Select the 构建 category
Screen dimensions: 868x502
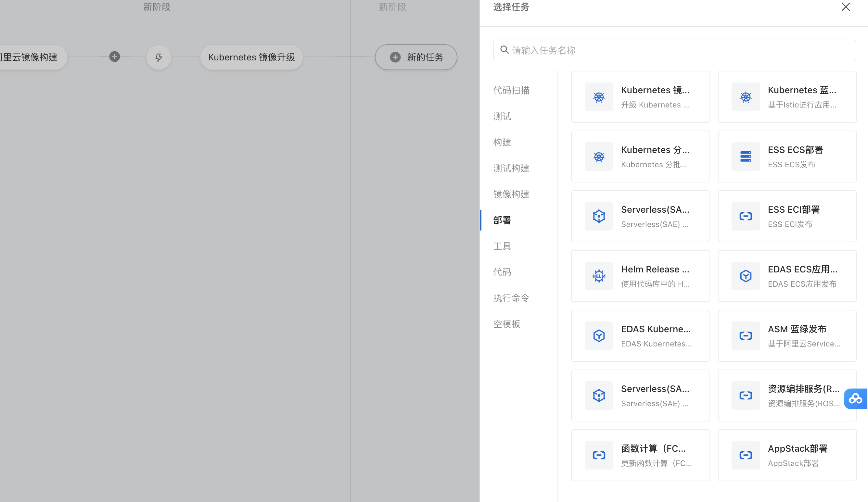pos(502,142)
